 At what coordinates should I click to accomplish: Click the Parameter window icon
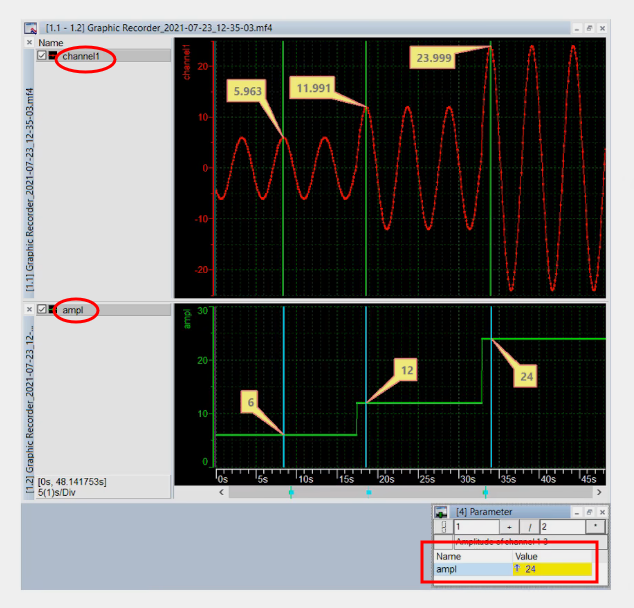pos(441,512)
